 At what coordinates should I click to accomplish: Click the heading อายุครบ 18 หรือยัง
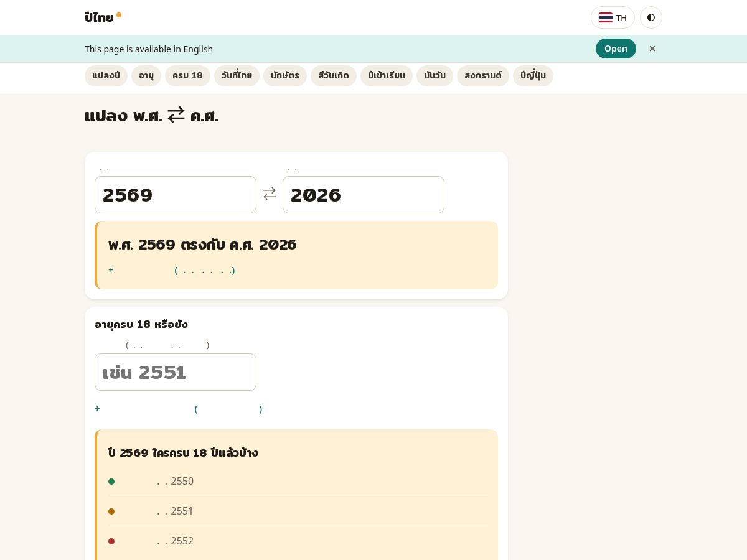141,324
